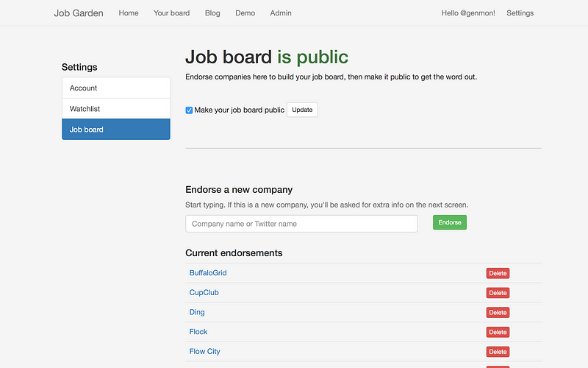Open the Account settings tab
Image resolution: width=588 pixels, height=368 pixels.
pos(116,88)
